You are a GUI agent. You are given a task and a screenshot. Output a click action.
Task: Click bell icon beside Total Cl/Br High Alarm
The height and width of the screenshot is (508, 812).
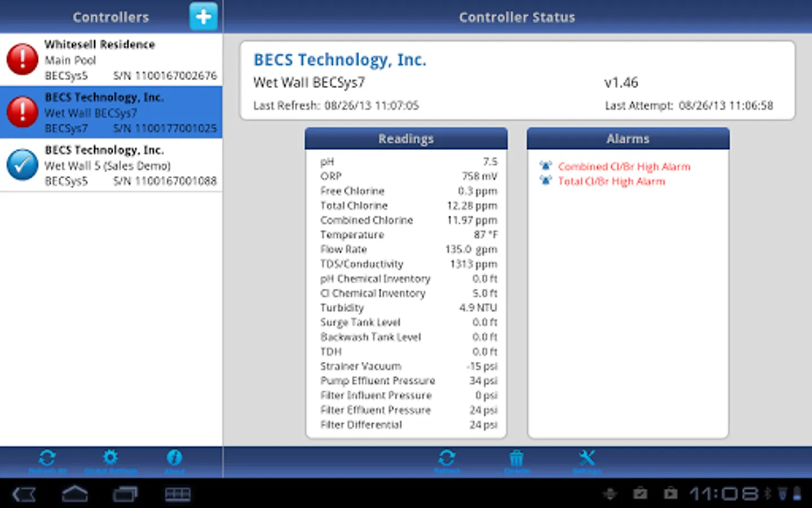coord(545,181)
